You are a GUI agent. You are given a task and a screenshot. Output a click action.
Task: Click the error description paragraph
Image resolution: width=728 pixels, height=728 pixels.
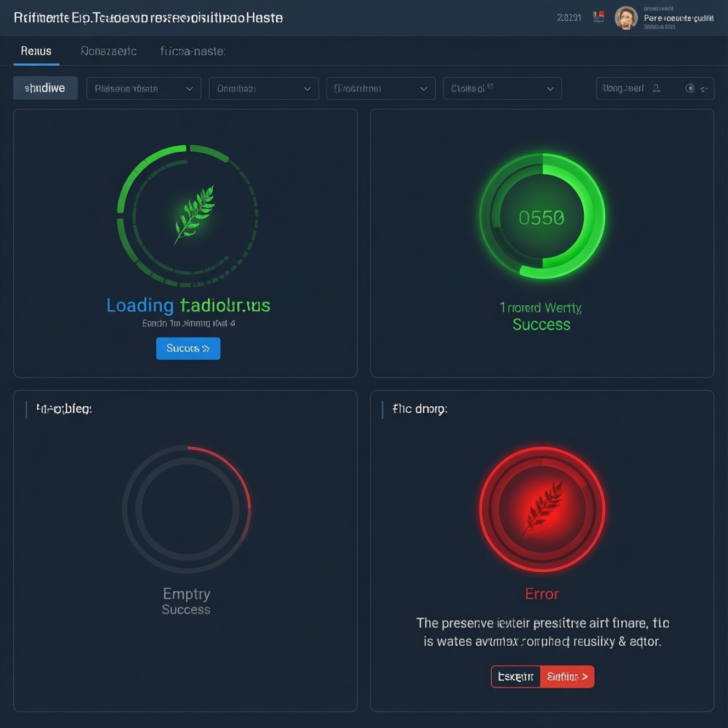(543, 632)
